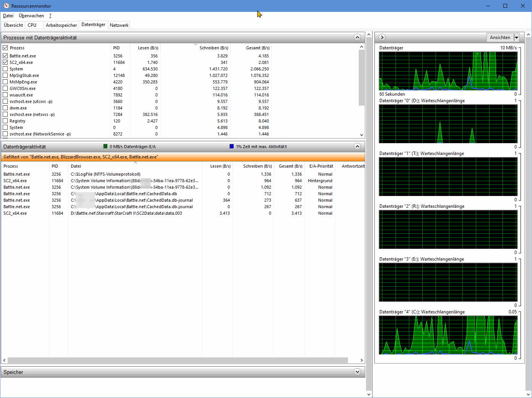Click the Hintergrund priority cell
The image size is (532, 398).
click(320, 181)
